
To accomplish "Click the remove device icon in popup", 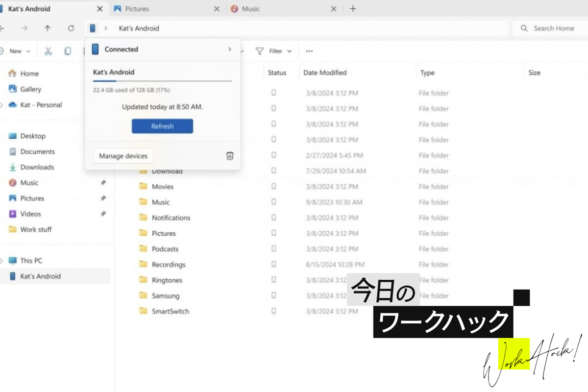I will click(230, 156).
